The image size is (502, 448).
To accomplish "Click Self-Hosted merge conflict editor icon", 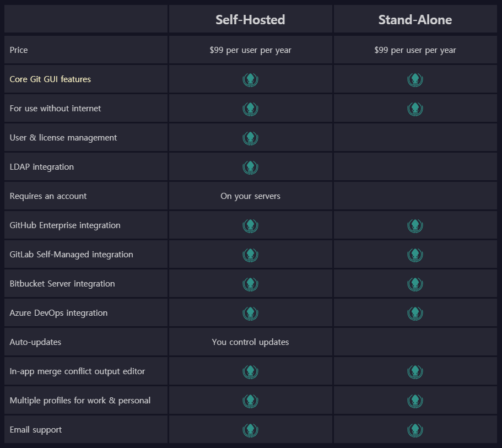I will (250, 372).
